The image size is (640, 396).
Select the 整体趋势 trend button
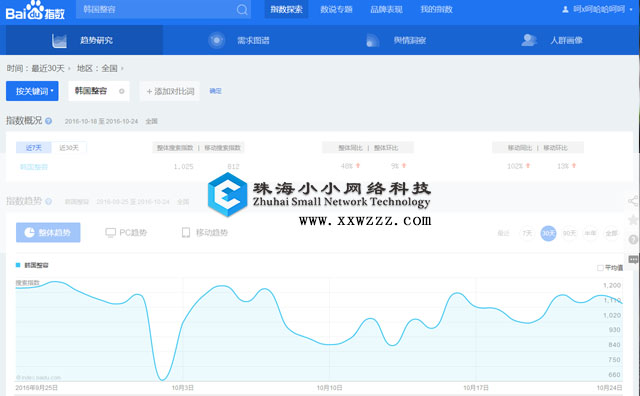(48, 232)
